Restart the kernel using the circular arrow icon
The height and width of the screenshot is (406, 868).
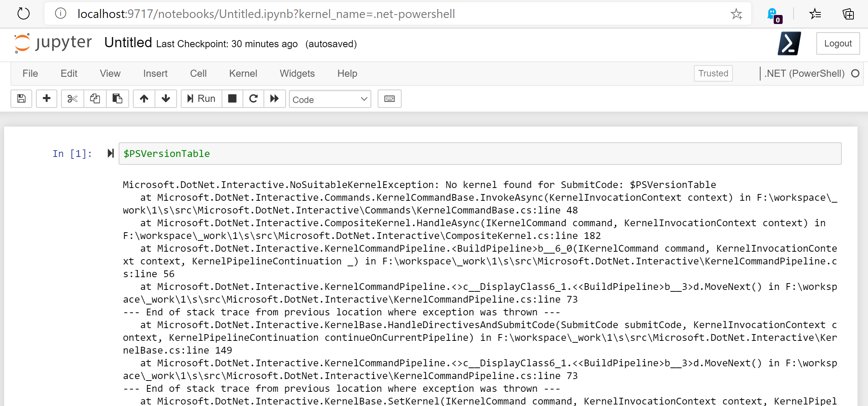click(x=253, y=99)
